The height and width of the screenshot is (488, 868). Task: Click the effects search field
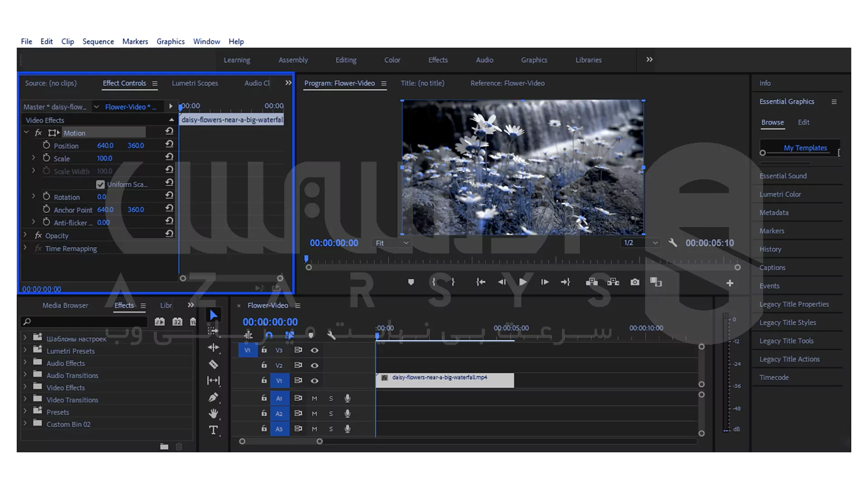(86, 321)
